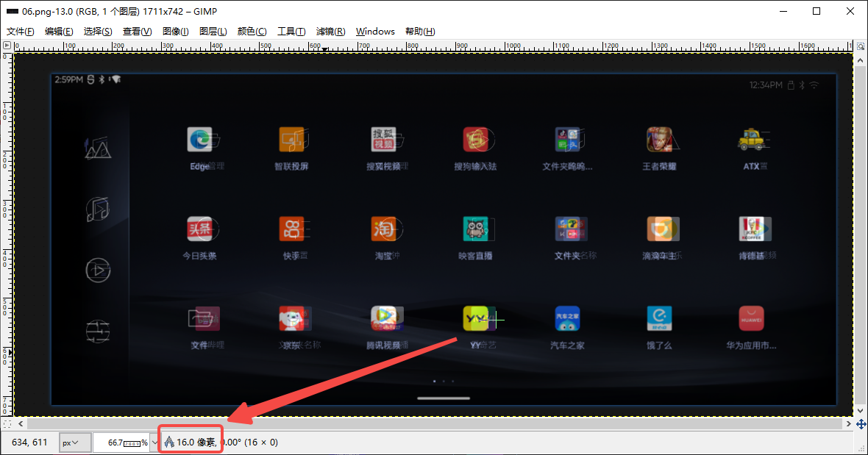The height and width of the screenshot is (455, 868).
Task: Open the image menu button at ruler corner
Action: (7, 46)
